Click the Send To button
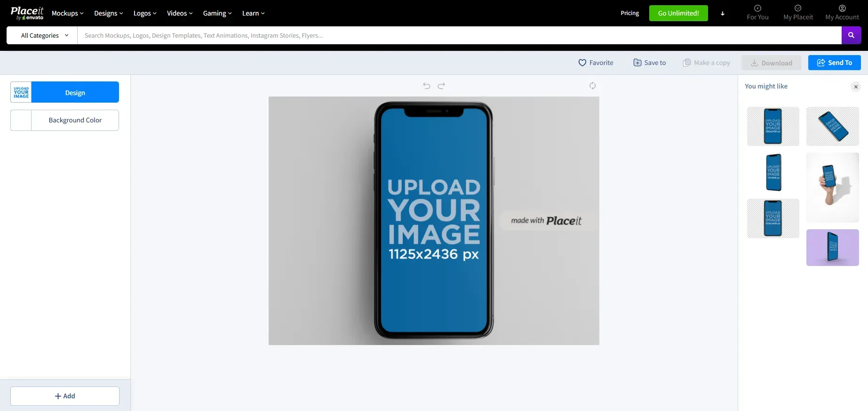868x411 pixels. (834, 63)
